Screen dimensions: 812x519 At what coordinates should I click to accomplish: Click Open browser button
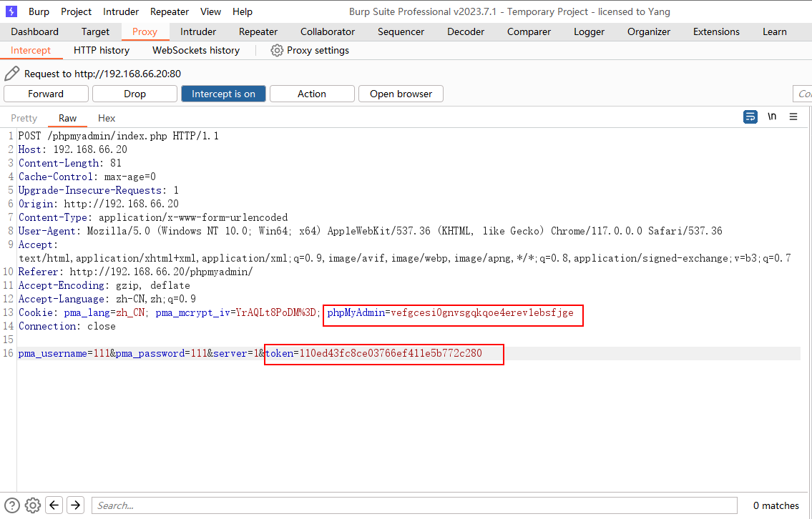(x=401, y=94)
